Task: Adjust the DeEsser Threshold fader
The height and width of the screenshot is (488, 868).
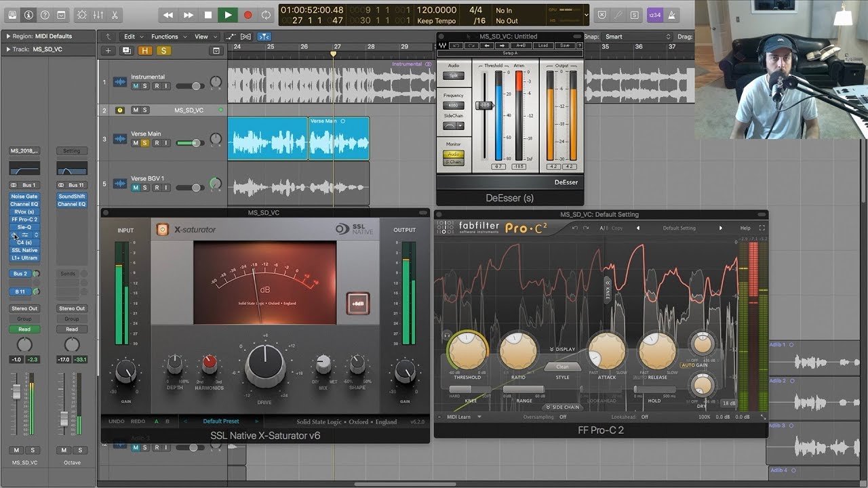Action: coord(485,105)
